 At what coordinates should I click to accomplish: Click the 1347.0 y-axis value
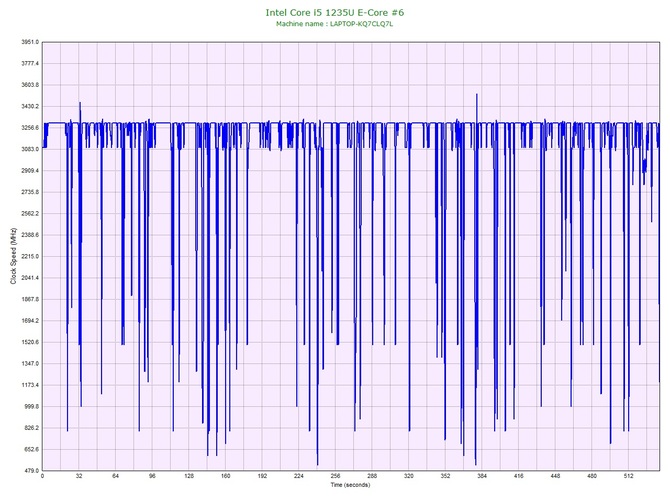point(30,364)
